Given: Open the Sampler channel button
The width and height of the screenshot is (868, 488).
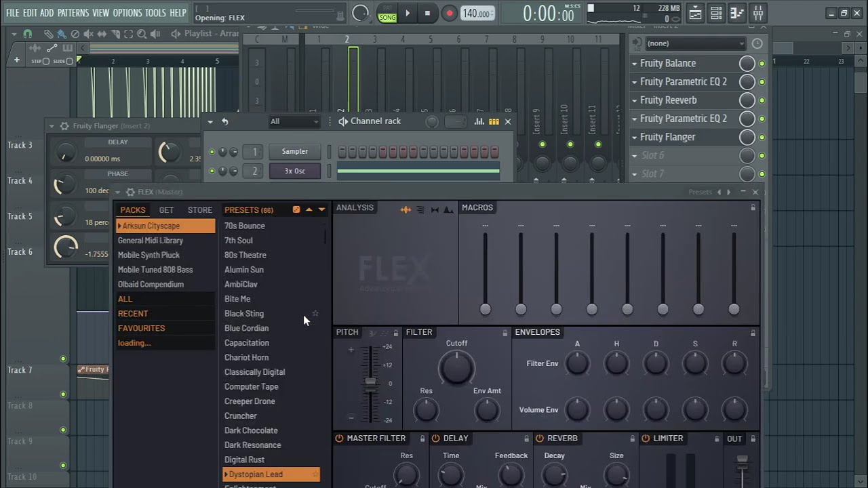Looking at the screenshot, I should pos(295,152).
